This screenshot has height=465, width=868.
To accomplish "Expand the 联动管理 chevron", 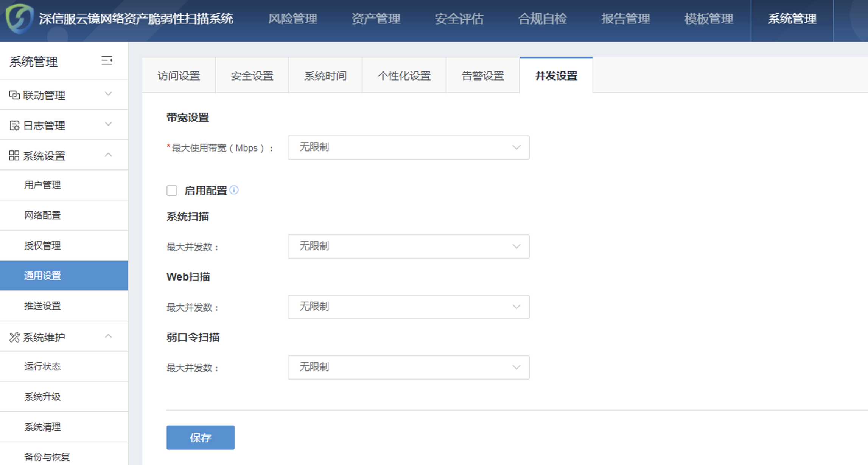I will click(x=108, y=94).
